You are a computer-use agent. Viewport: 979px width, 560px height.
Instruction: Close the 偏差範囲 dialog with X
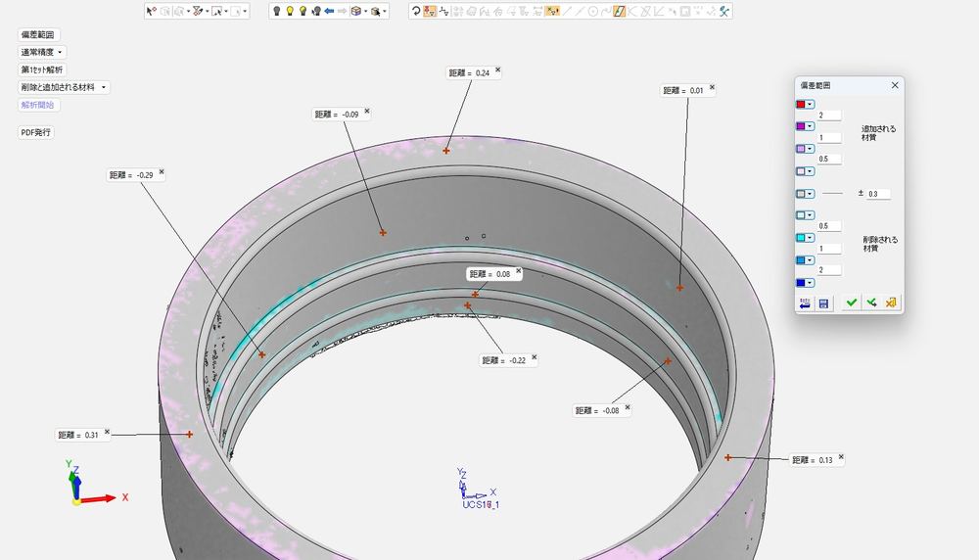895,85
